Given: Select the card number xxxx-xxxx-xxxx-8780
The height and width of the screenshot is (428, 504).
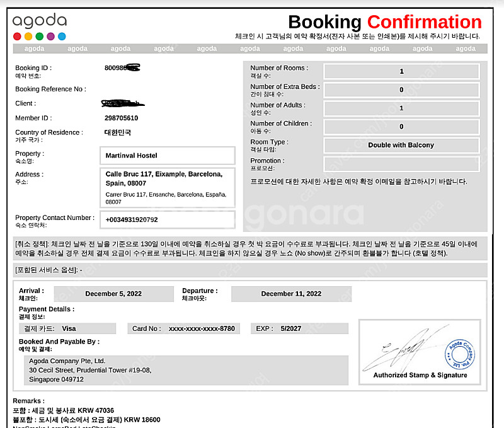Looking at the screenshot, I should pyautogui.click(x=202, y=328).
